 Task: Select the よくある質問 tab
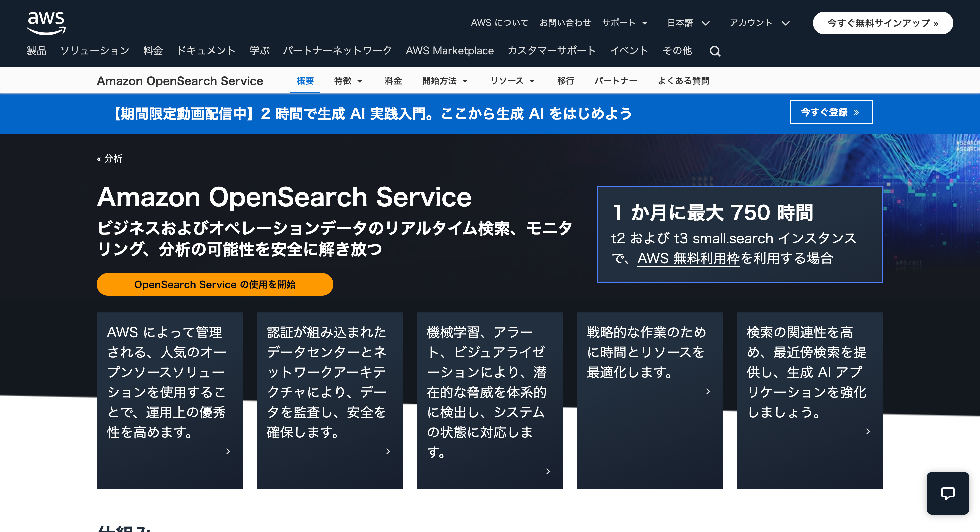684,81
